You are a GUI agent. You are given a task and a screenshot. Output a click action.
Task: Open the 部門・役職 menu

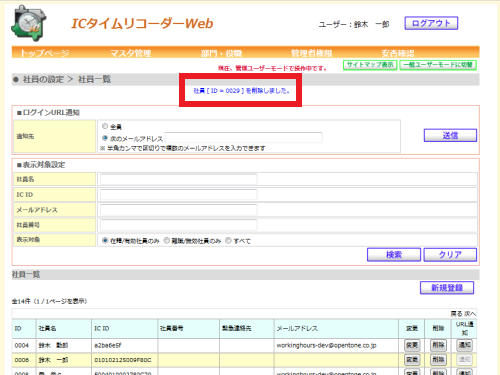tap(221, 53)
